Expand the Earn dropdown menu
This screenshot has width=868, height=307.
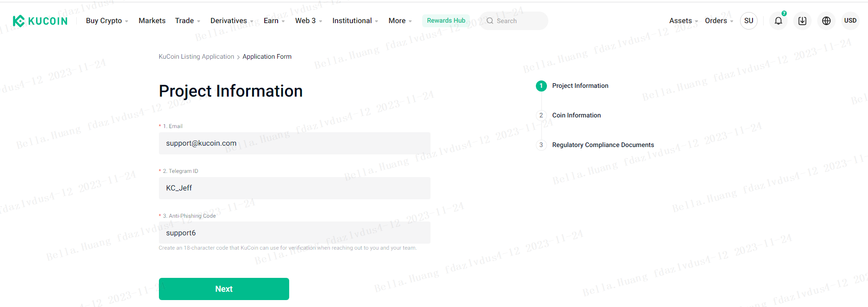pyautogui.click(x=274, y=21)
